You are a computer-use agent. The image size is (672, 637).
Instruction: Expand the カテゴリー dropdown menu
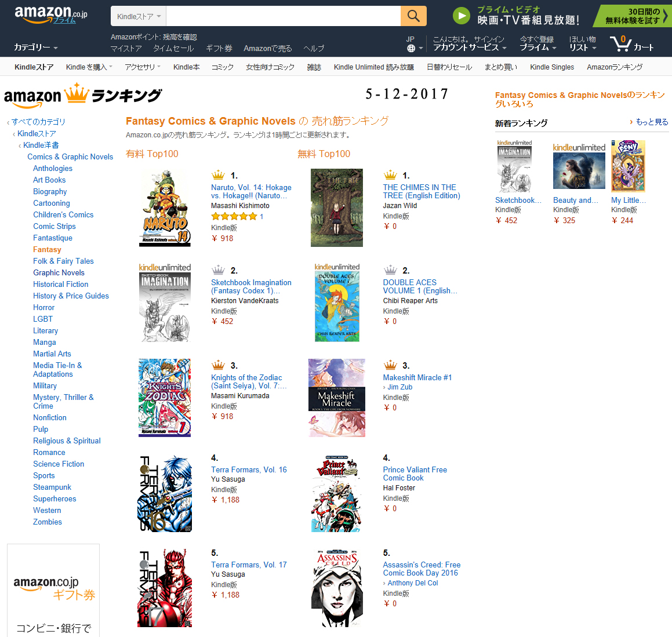(x=35, y=47)
